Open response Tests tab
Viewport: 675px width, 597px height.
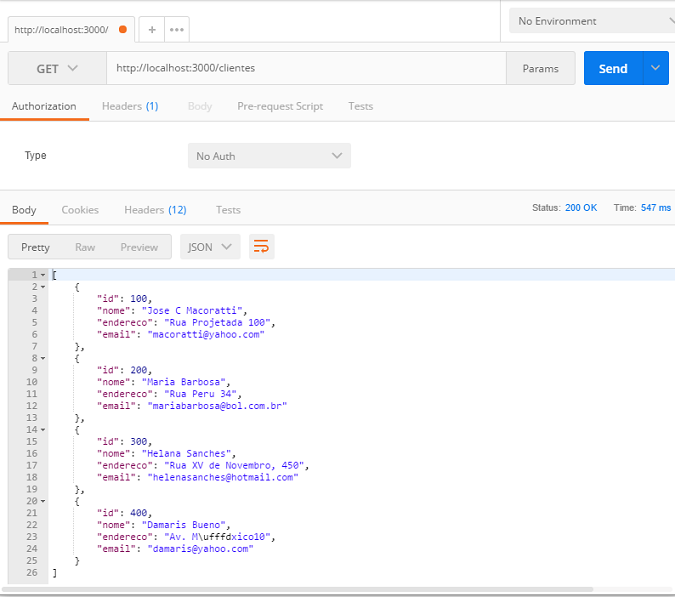click(228, 210)
